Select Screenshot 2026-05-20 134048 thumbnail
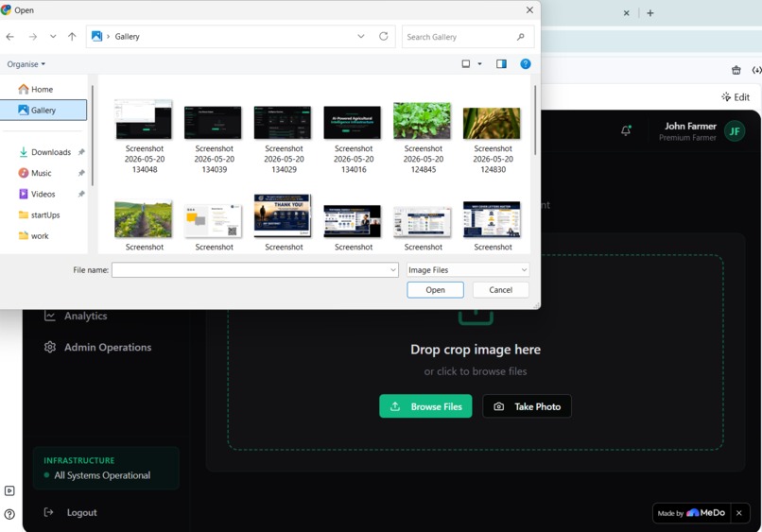Viewport: 762px width, 532px height. pos(144,120)
